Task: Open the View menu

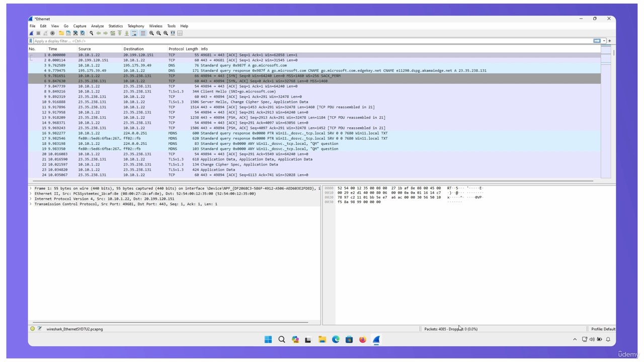Action: [55, 26]
